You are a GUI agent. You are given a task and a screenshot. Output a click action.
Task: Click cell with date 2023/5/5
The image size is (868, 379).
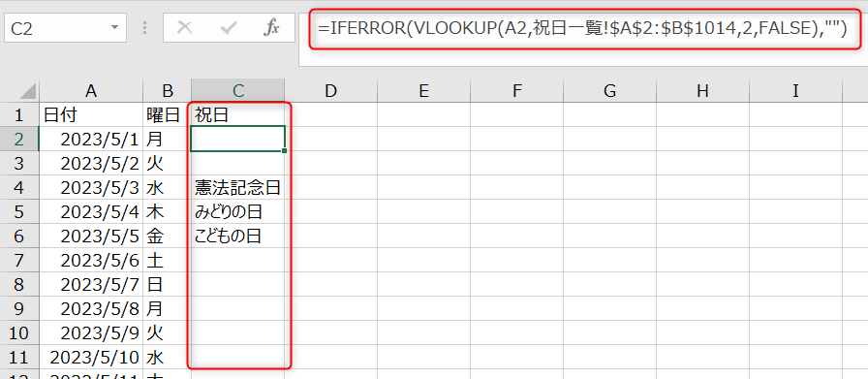click(91, 237)
